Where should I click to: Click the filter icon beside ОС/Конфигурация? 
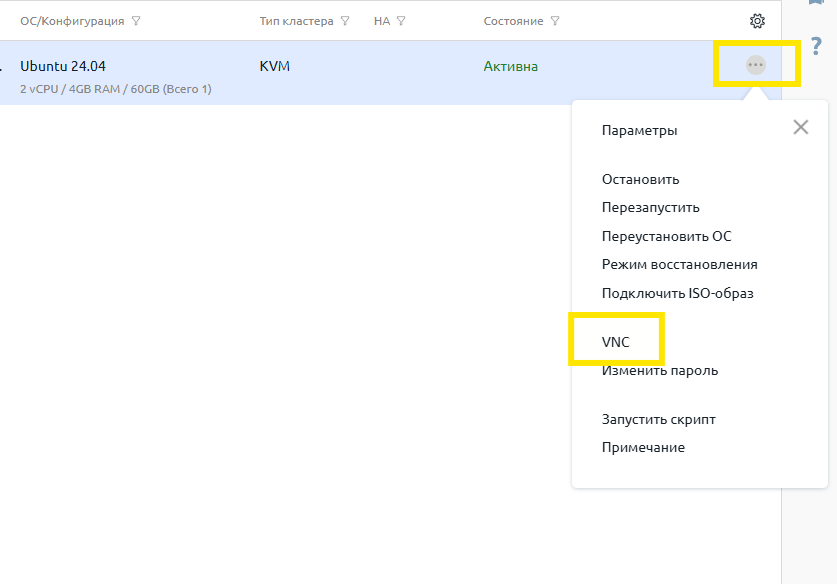tap(136, 21)
